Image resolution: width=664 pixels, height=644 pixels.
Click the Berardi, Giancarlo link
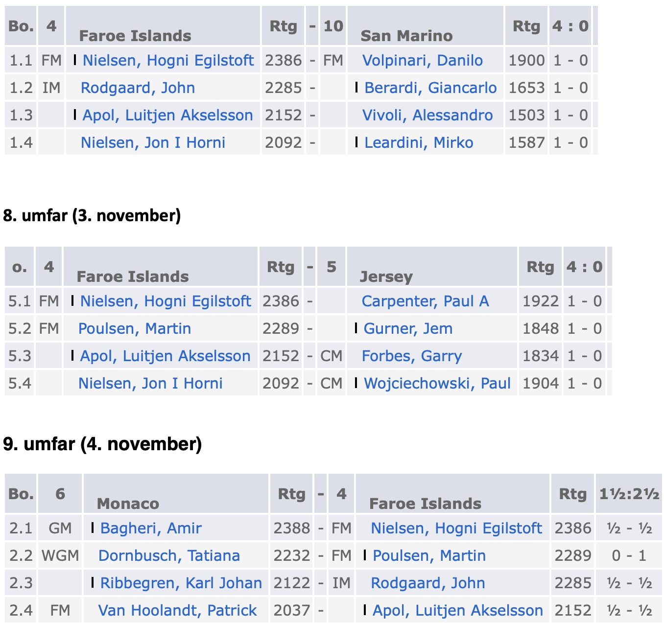pyautogui.click(x=430, y=88)
